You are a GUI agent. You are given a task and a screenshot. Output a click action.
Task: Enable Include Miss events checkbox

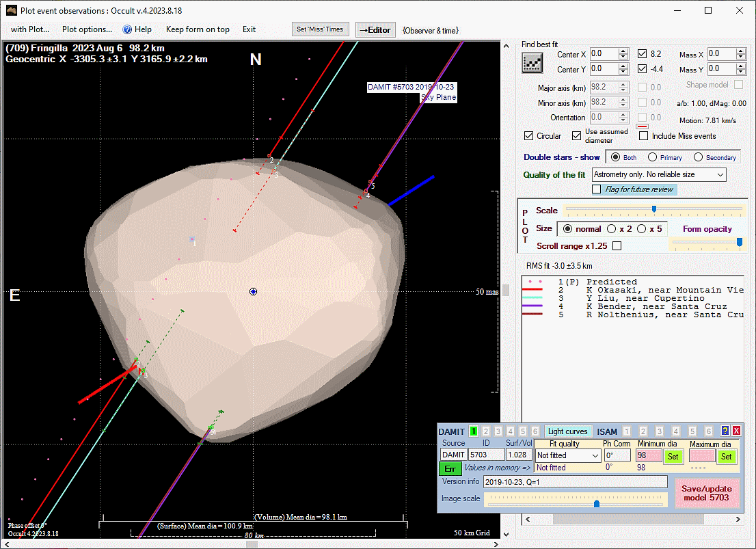pyautogui.click(x=643, y=136)
